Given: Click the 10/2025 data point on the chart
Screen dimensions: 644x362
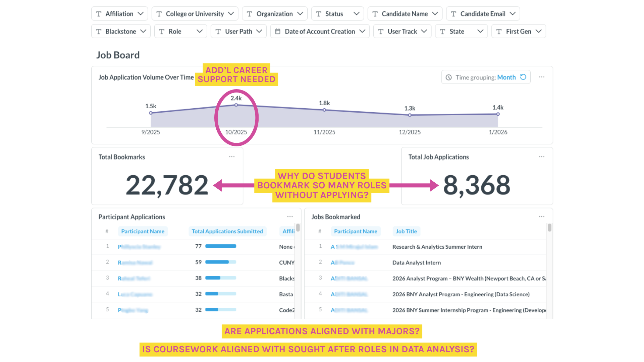Looking at the screenshot, I should [236, 105].
